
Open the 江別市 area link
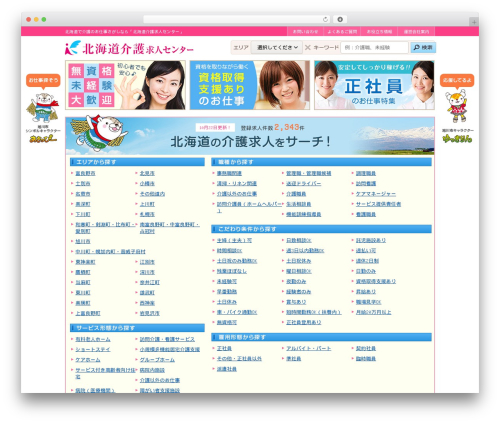point(147,262)
